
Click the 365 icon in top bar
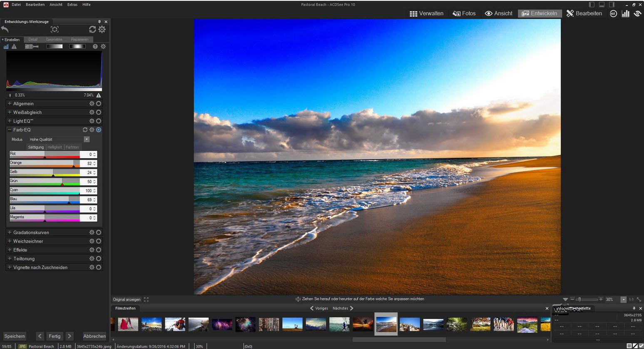pyautogui.click(x=613, y=13)
